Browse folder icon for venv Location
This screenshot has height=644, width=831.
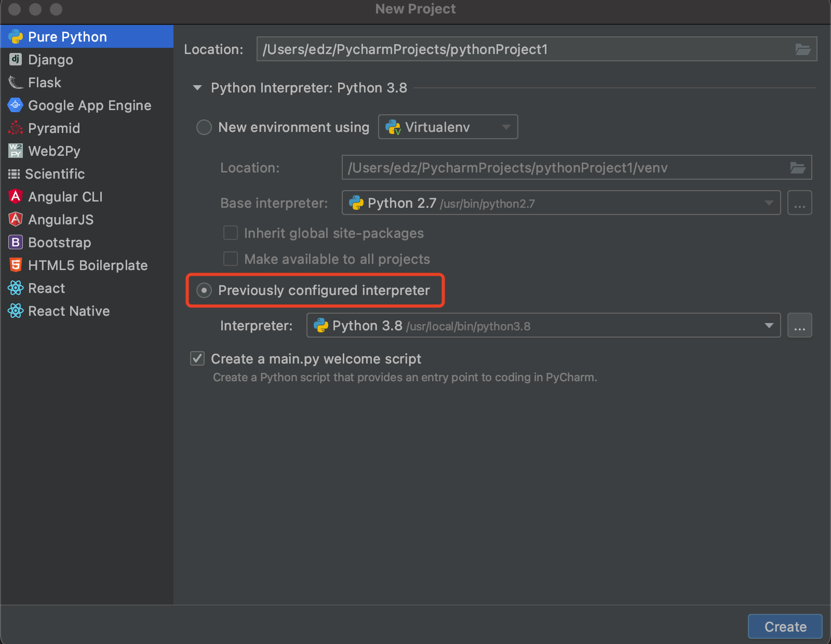[x=798, y=168]
